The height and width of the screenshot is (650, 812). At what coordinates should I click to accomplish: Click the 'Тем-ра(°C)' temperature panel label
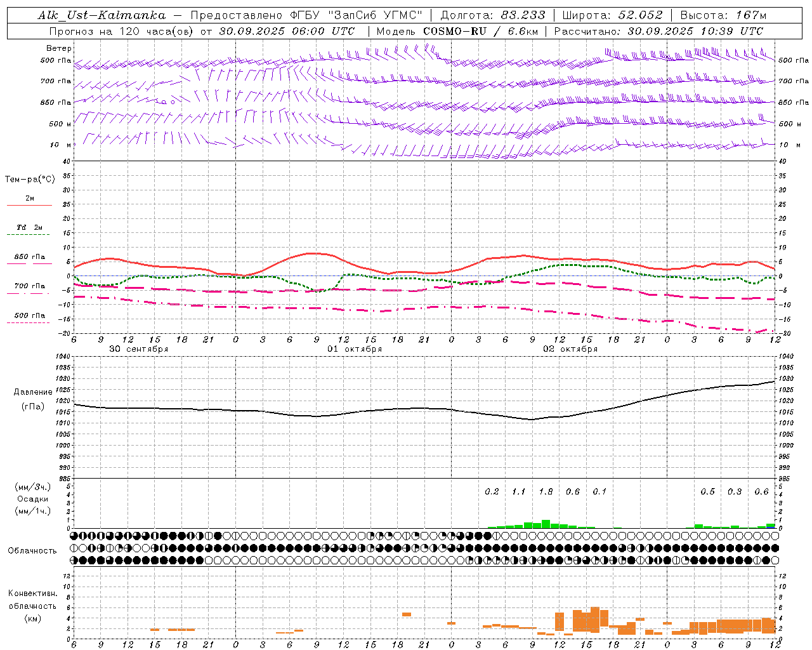[x=30, y=180]
